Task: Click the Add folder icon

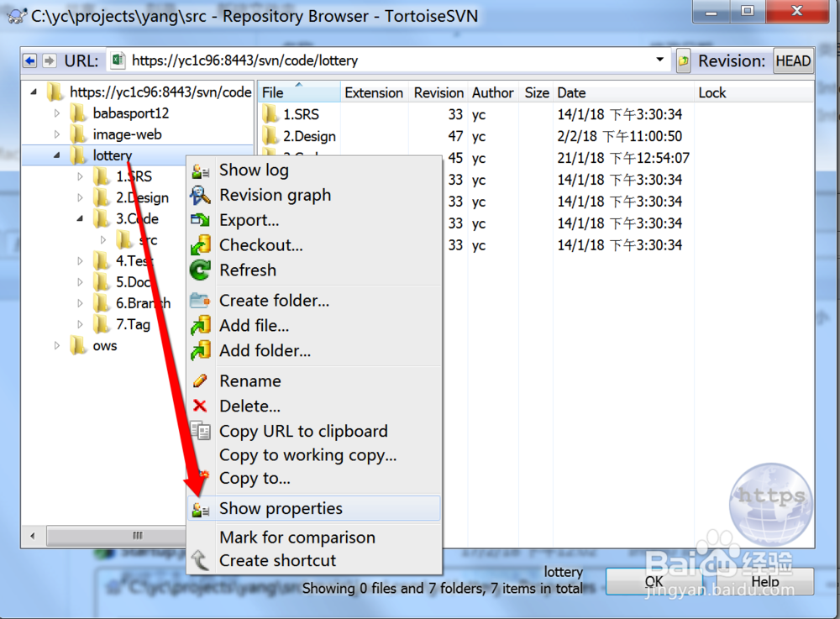Action: [x=201, y=351]
